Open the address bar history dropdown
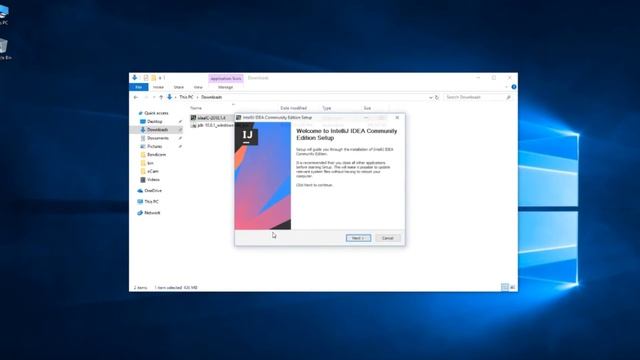Image resolution: width=640 pixels, height=360 pixels. pyautogui.click(x=430, y=98)
